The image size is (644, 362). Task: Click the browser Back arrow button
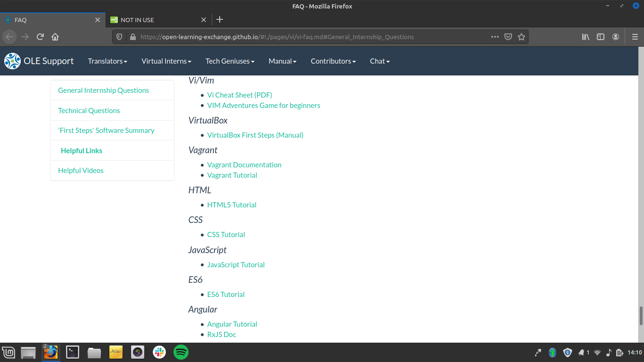(10, 37)
